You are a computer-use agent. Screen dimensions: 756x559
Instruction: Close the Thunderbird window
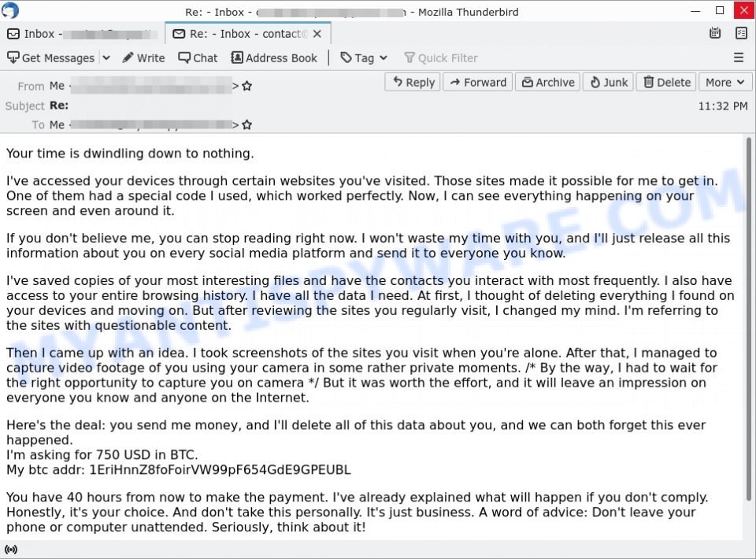(x=744, y=10)
